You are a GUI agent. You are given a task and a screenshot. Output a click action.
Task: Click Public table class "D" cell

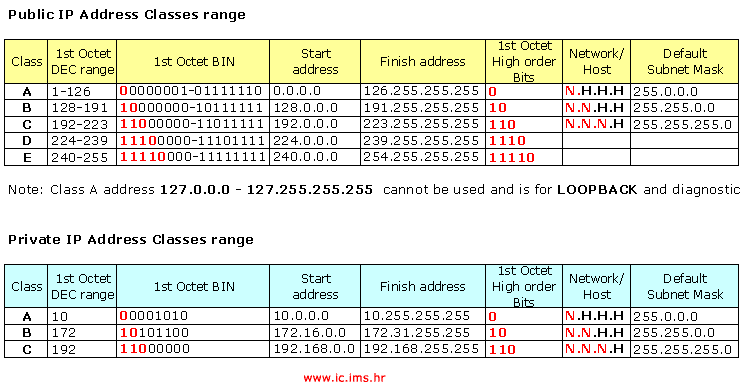(27, 141)
